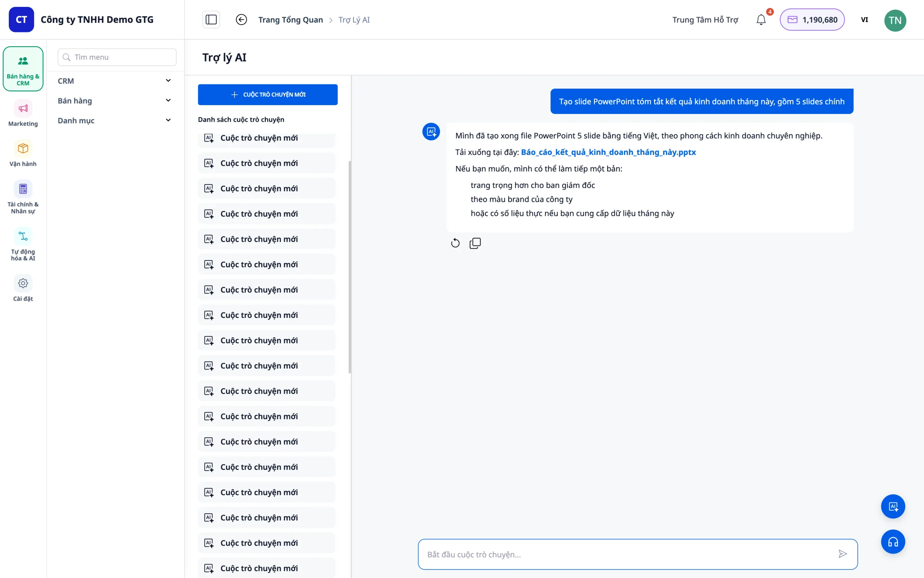Screen dimensions: 924x578
Task: Toggle the sidebar panel icon
Action: (x=211, y=20)
